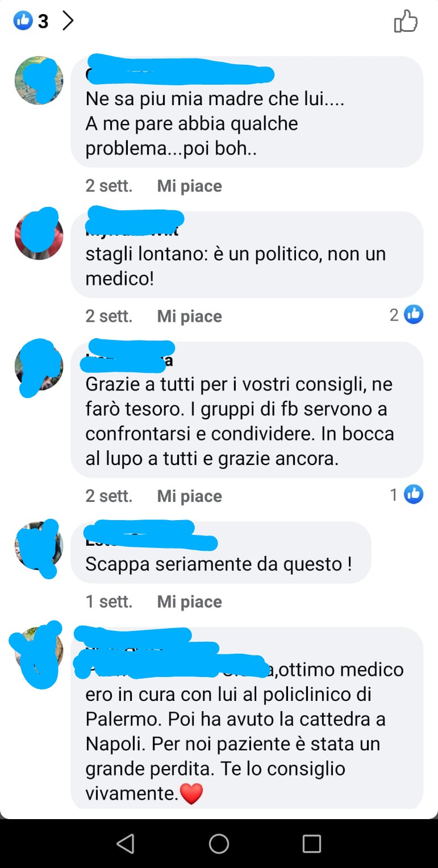Tap the Android home circle button

pos(219,844)
